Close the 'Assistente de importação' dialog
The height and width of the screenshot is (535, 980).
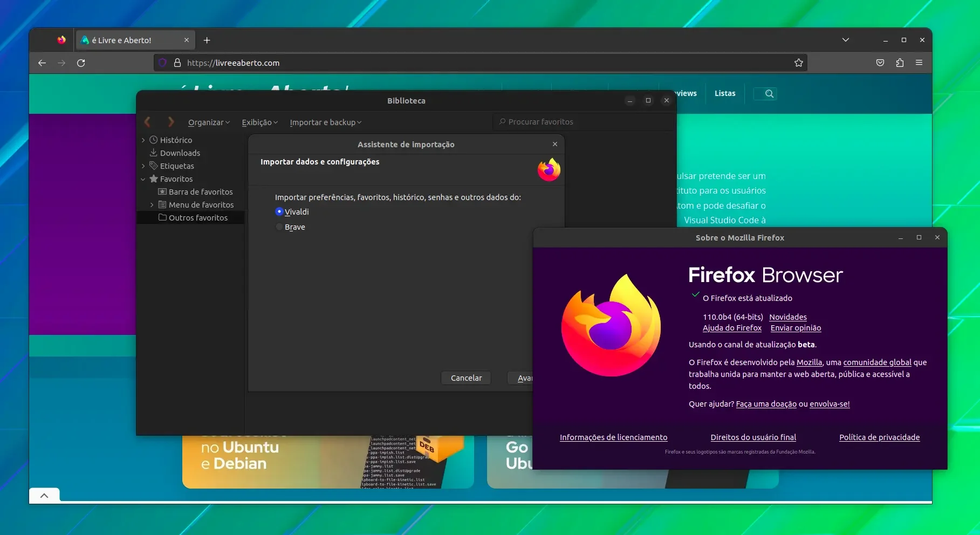[x=555, y=144]
